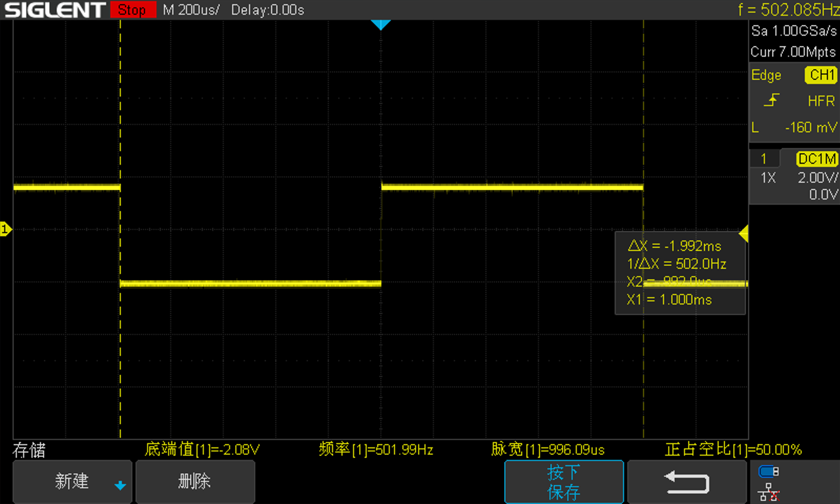The width and height of the screenshot is (840, 504).
Task: Click the 存储 menu title
Action: pyautogui.click(x=29, y=450)
